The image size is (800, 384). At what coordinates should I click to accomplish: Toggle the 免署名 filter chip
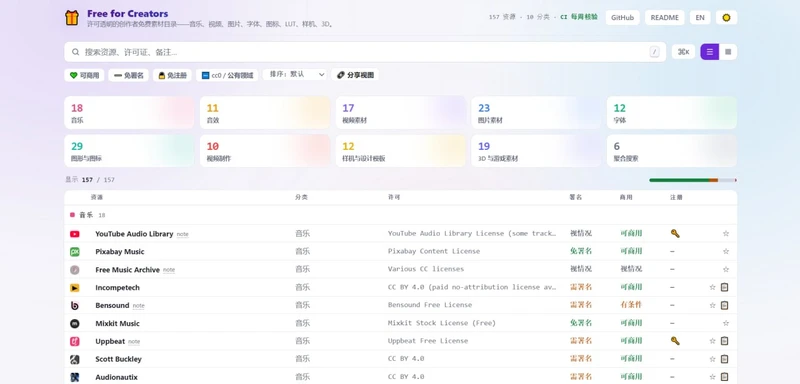click(x=129, y=75)
